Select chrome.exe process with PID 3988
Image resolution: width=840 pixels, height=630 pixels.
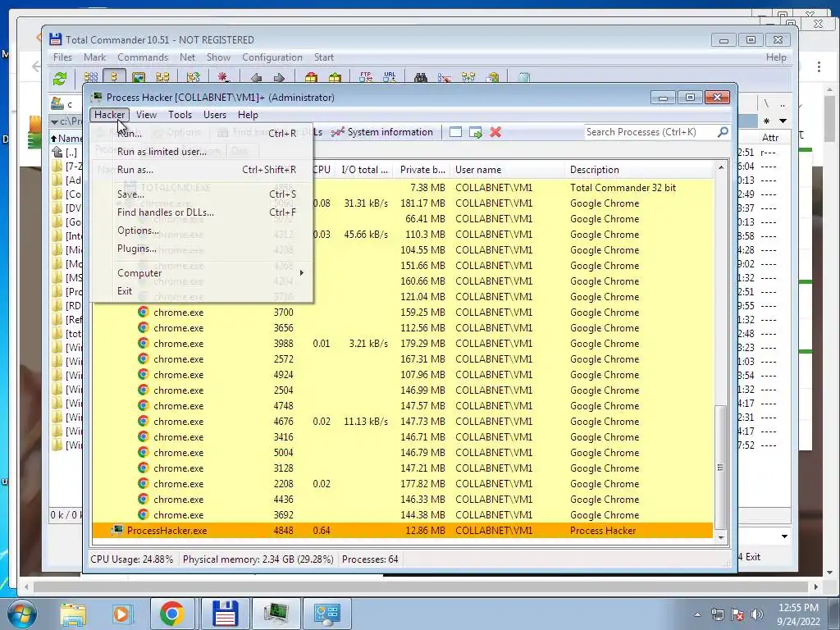tap(403, 344)
